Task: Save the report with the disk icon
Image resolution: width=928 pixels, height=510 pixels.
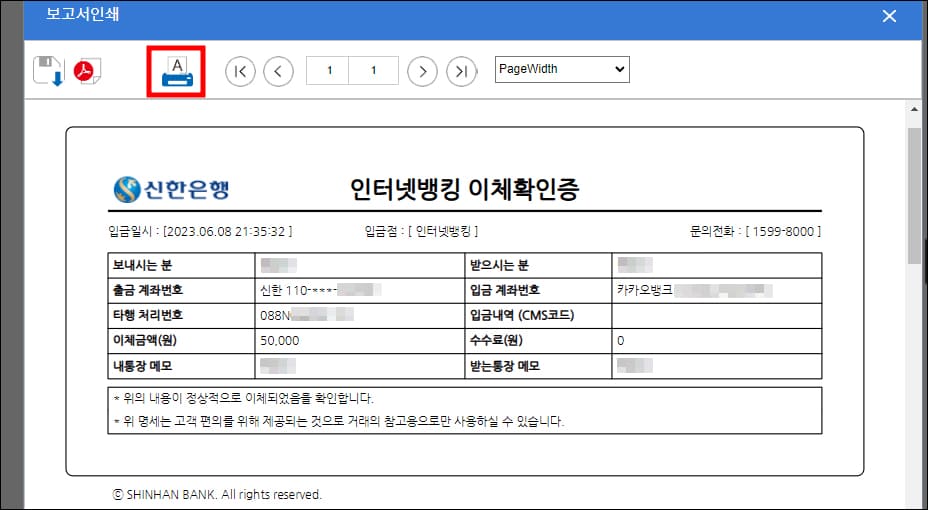Action: click(48, 71)
